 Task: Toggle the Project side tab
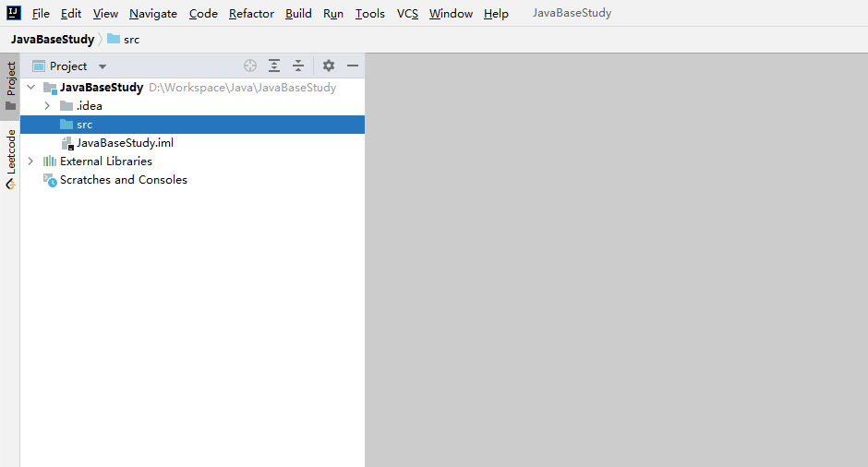click(x=10, y=87)
